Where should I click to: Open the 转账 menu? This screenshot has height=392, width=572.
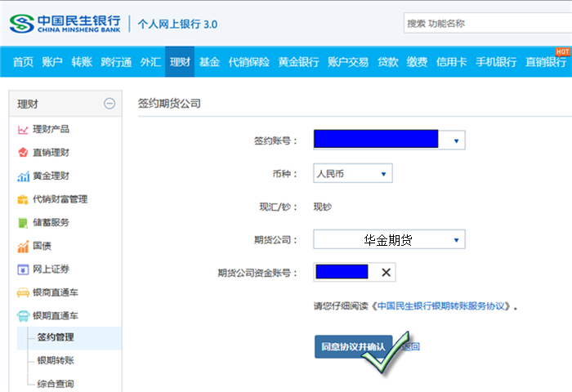click(82, 62)
